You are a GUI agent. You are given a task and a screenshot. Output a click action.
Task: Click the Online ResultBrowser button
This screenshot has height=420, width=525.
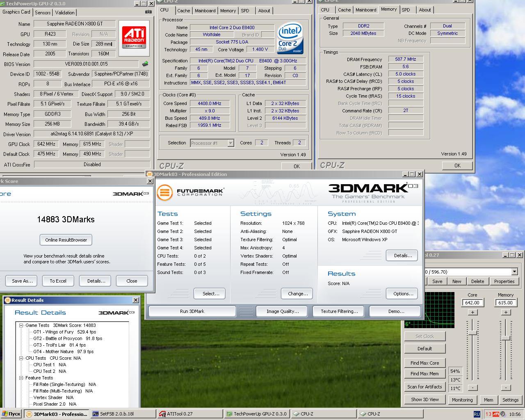pos(66,240)
